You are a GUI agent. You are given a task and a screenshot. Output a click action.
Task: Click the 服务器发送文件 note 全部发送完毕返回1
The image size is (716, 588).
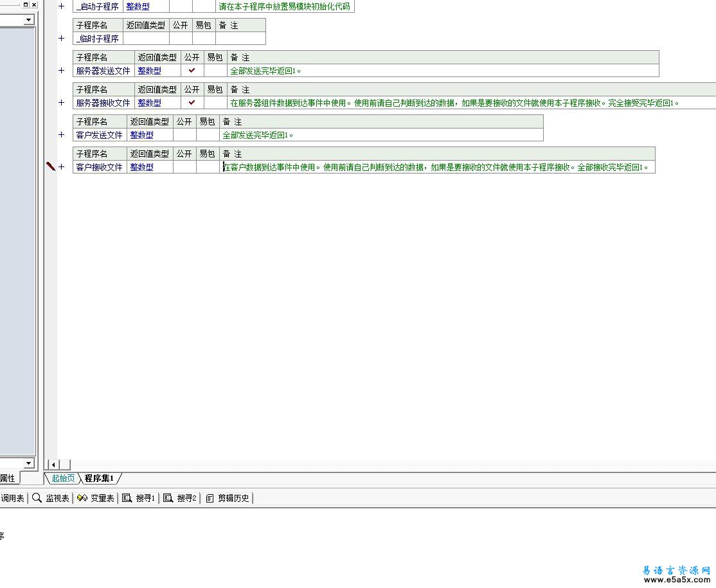265,71
